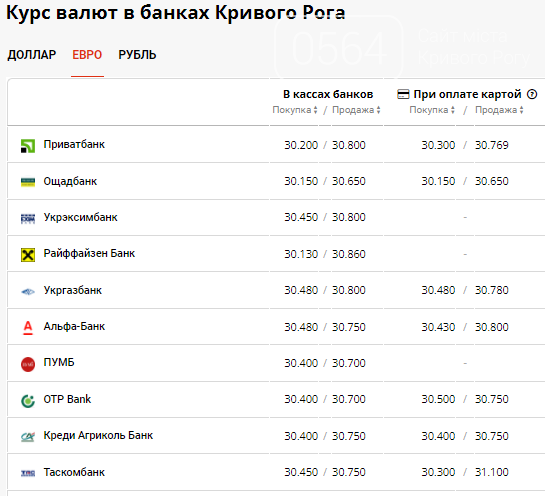Click the Креди Агриколь Банк logo icon
The image size is (545, 496).
(28, 437)
